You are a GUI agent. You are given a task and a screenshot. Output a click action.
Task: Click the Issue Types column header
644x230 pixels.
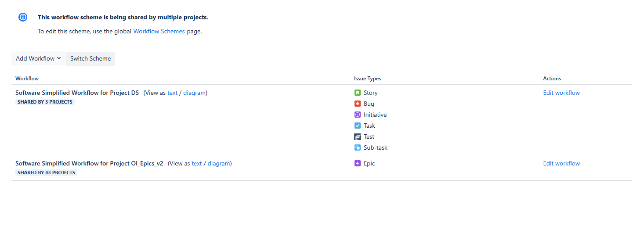[x=368, y=79]
